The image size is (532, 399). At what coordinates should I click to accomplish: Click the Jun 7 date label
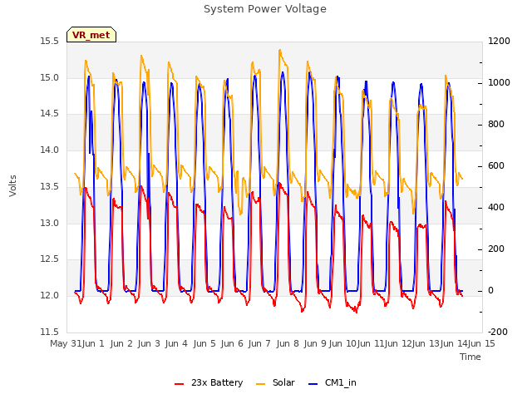pos(259,343)
